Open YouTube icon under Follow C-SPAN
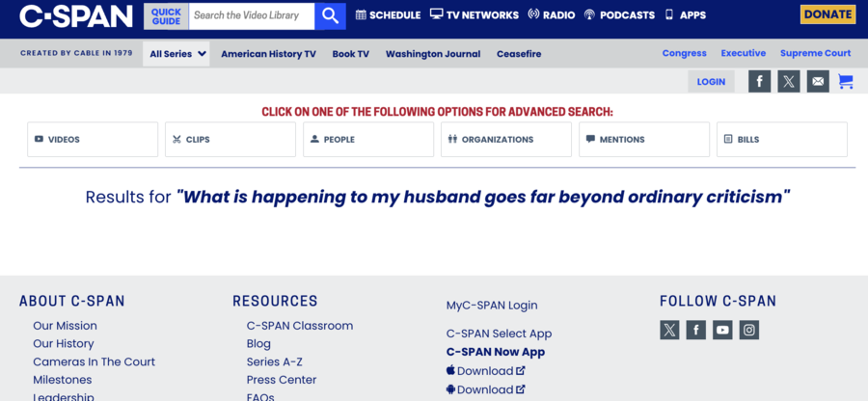Viewport: 868px width, 401px height. pyautogui.click(x=722, y=330)
